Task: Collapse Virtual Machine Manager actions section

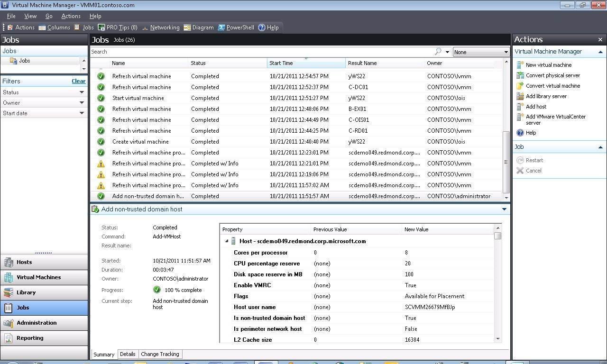Action: 600,52
